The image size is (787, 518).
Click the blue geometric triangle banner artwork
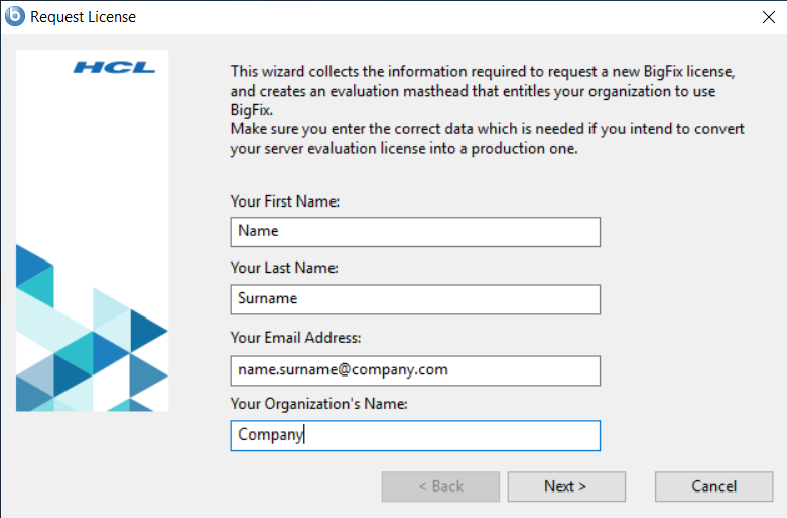click(92, 340)
